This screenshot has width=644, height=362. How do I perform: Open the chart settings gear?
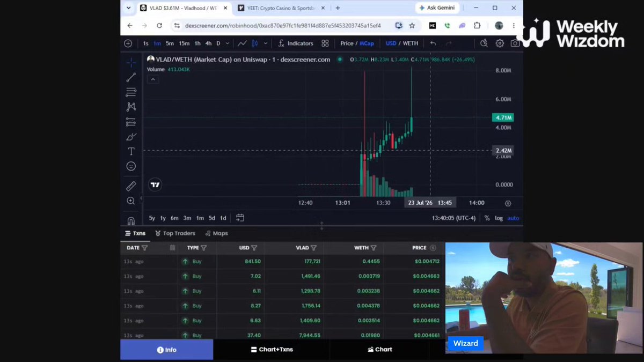pos(500,43)
